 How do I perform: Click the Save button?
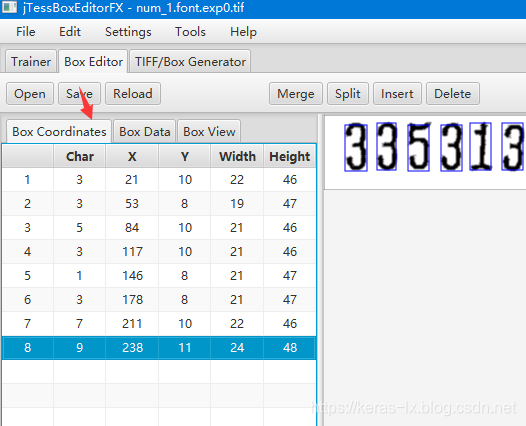click(x=79, y=94)
